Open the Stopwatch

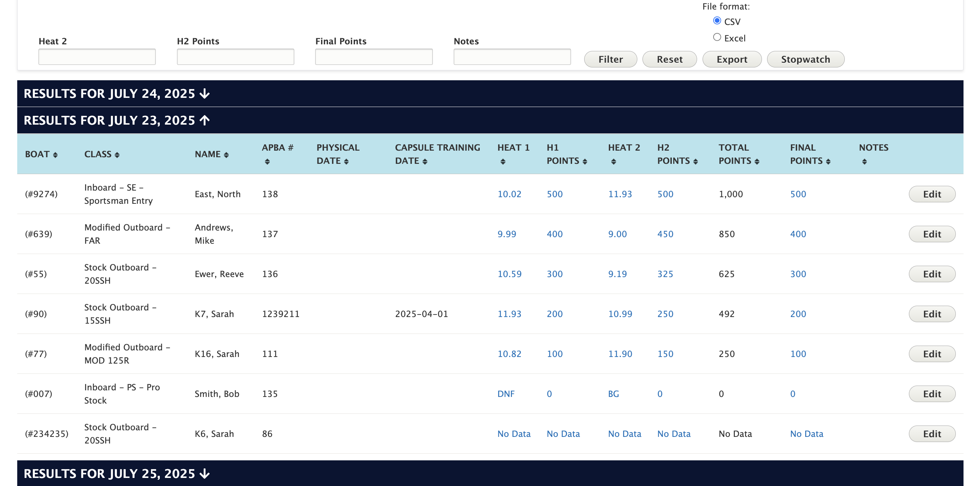click(806, 59)
